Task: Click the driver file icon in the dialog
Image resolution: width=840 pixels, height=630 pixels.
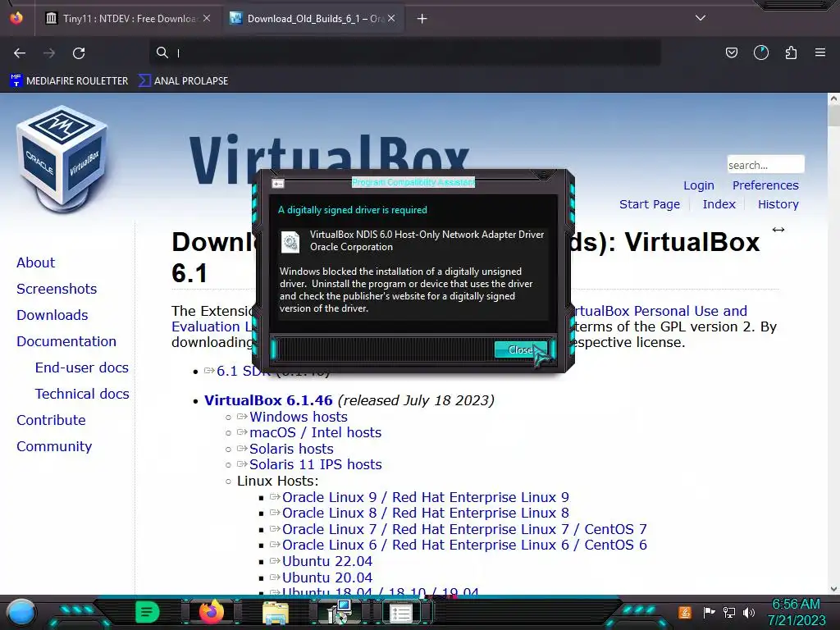Action: 290,242
